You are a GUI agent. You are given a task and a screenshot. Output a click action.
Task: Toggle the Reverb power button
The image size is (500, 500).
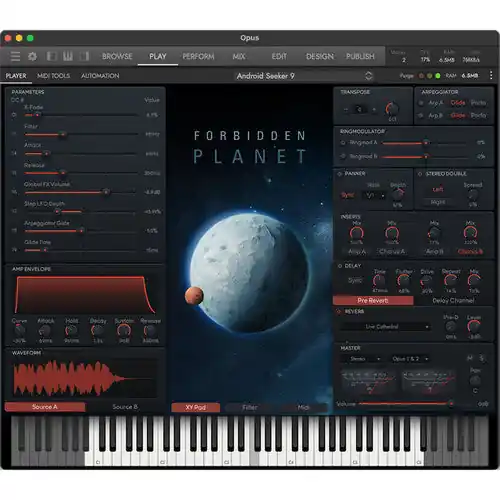click(x=339, y=312)
